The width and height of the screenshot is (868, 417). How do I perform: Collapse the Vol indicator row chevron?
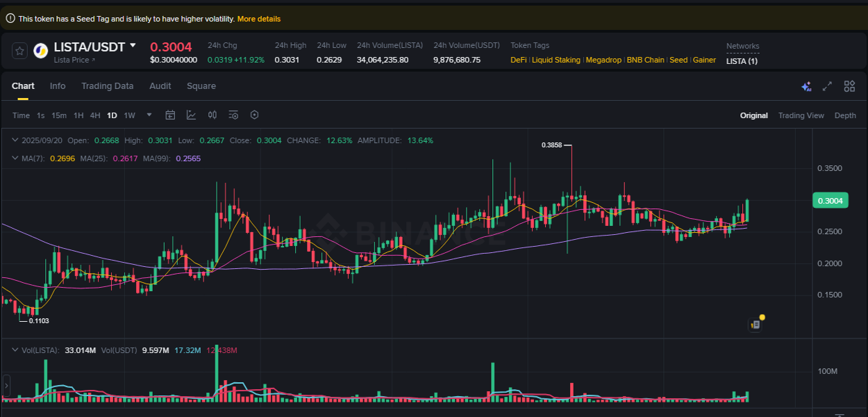click(x=15, y=350)
